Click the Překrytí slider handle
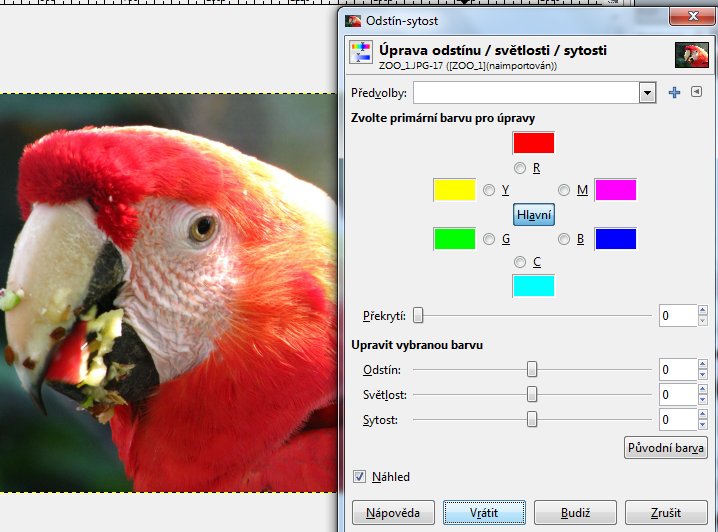 pyautogui.click(x=418, y=315)
